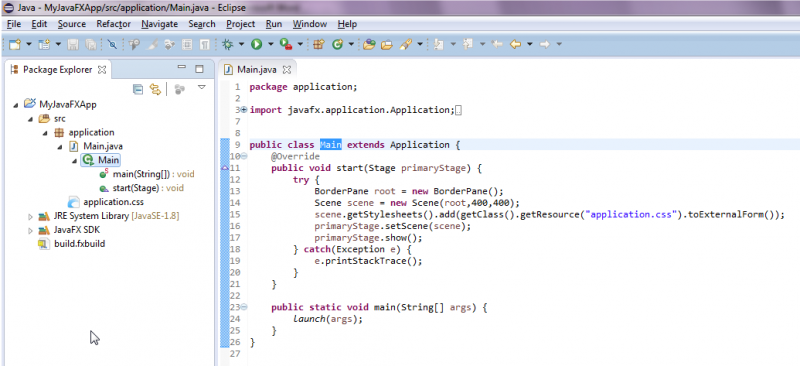Viewport: 800px width, 366px height.
Task: Click the Previous Annotation toolbar icon
Action: pos(468,45)
